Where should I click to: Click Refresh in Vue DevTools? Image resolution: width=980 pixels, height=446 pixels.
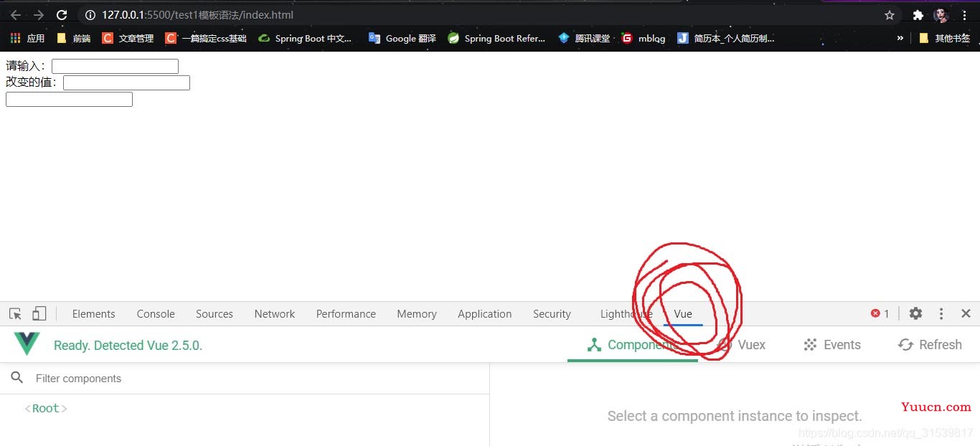pos(930,345)
